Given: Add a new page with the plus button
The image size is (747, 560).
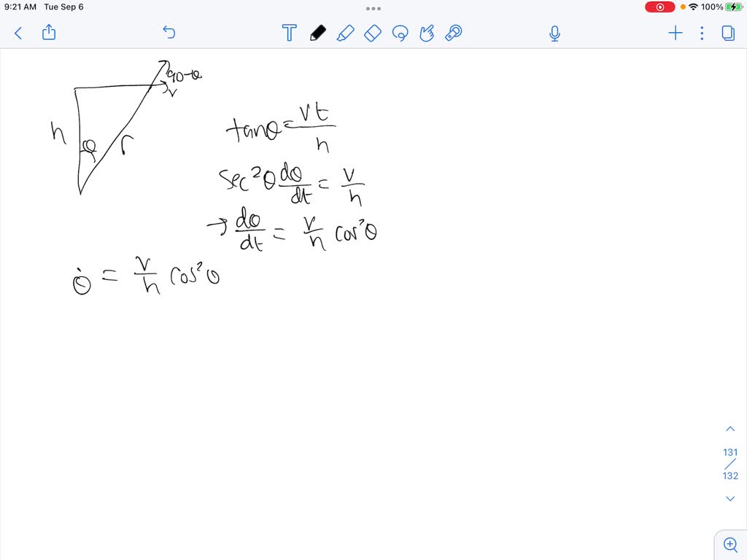Looking at the screenshot, I should (675, 33).
